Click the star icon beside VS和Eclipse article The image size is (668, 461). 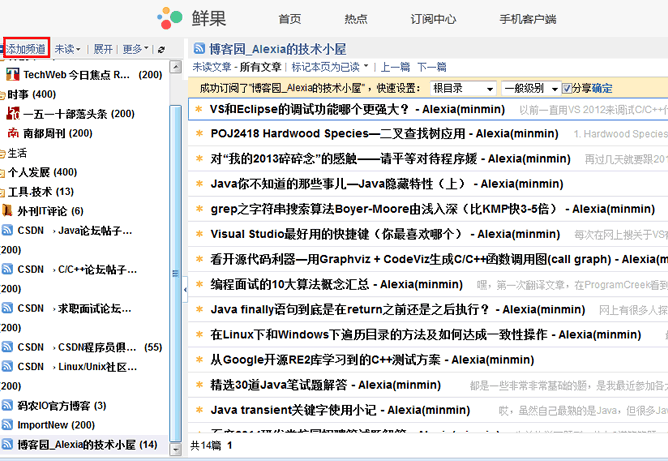(x=200, y=107)
